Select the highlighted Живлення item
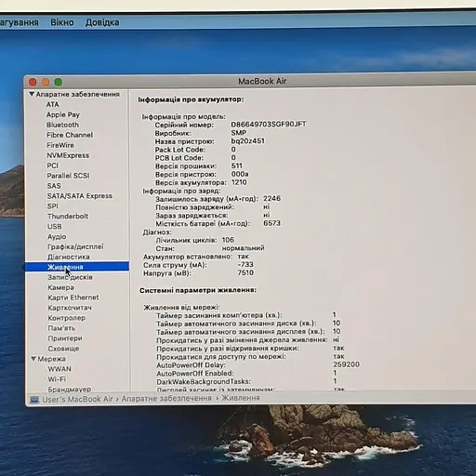Screen dimensions: 476x476 click(x=77, y=267)
